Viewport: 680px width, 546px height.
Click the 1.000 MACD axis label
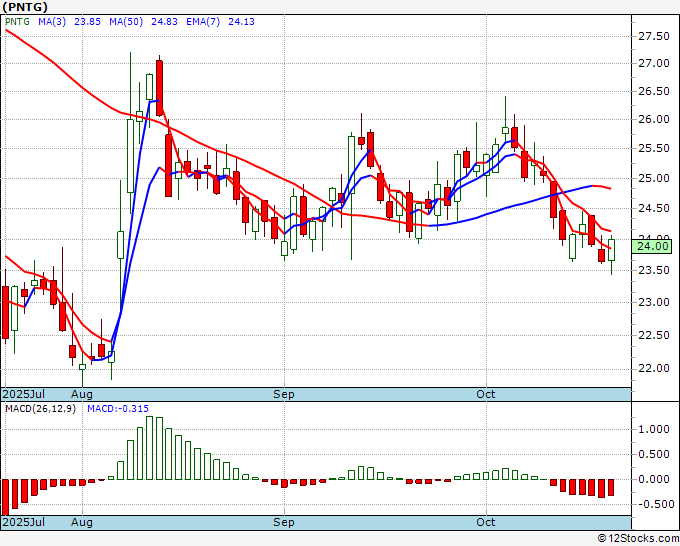click(x=654, y=429)
